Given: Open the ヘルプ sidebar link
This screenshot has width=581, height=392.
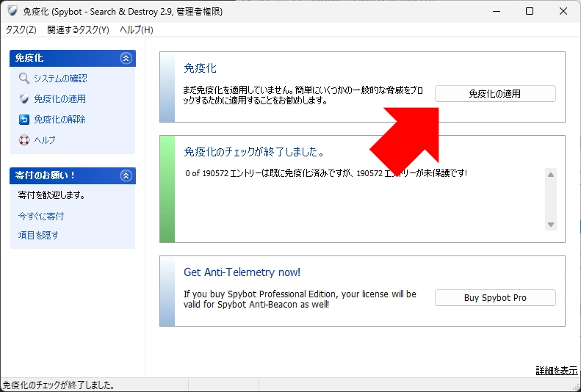Looking at the screenshot, I should (45, 140).
